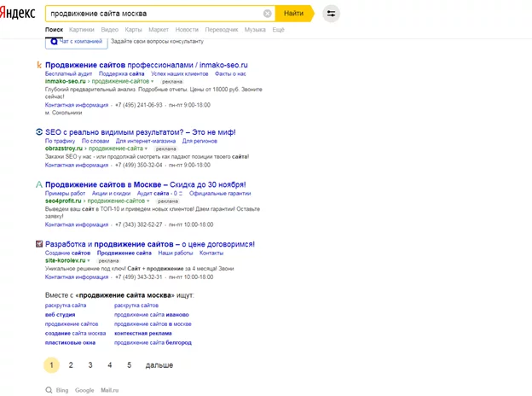This screenshot has width=532, height=396.
Task: Open Чат с компанией button
Action: point(77,43)
